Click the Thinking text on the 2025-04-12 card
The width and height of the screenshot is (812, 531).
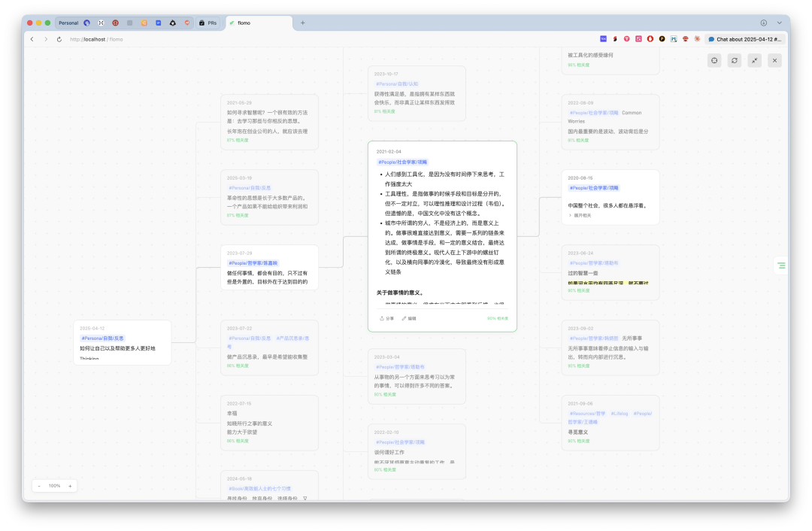[89, 359]
